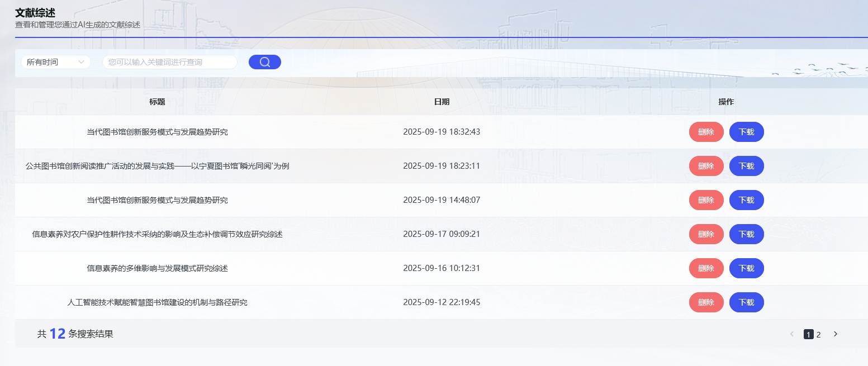Delete the 信息素养的多维影响 review
Viewport: 868px width, 366px height.
pyautogui.click(x=706, y=268)
